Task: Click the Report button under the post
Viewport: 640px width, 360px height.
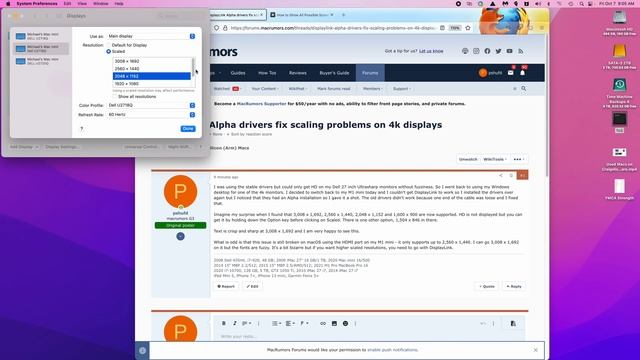Action: coord(226,287)
